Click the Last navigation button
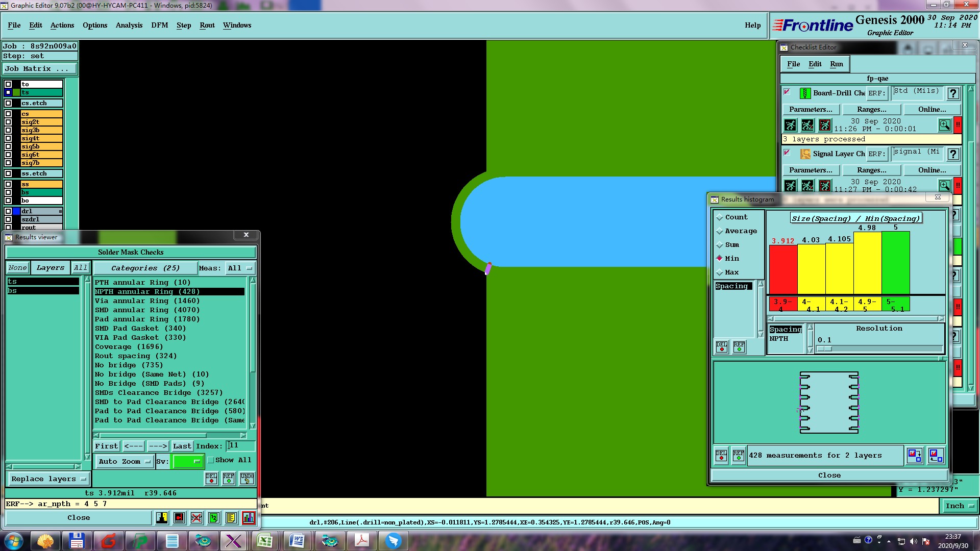Image resolution: width=980 pixels, height=551 pixels. point(182,446)
